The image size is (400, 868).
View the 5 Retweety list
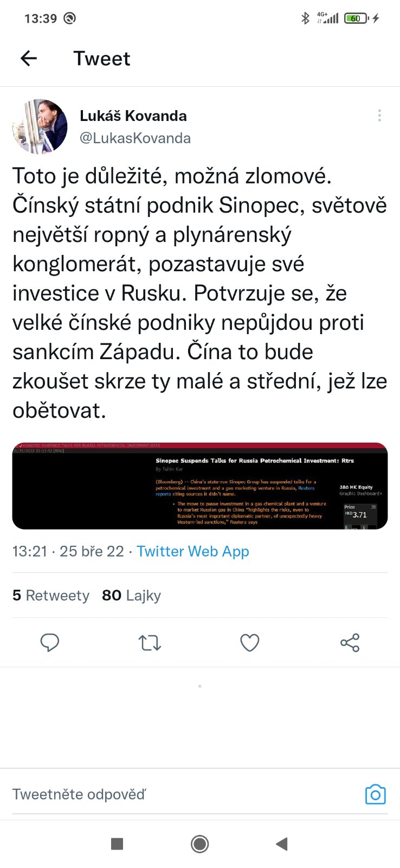click(x=51, y=595)
